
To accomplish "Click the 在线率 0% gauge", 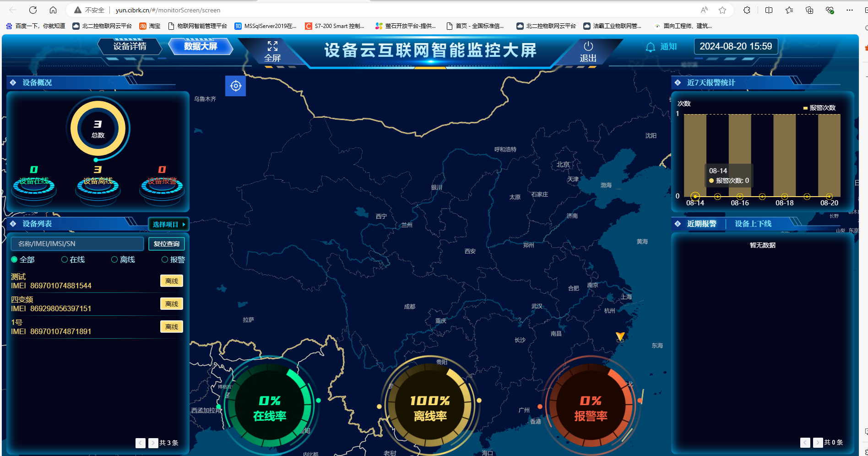I will 270,406.
